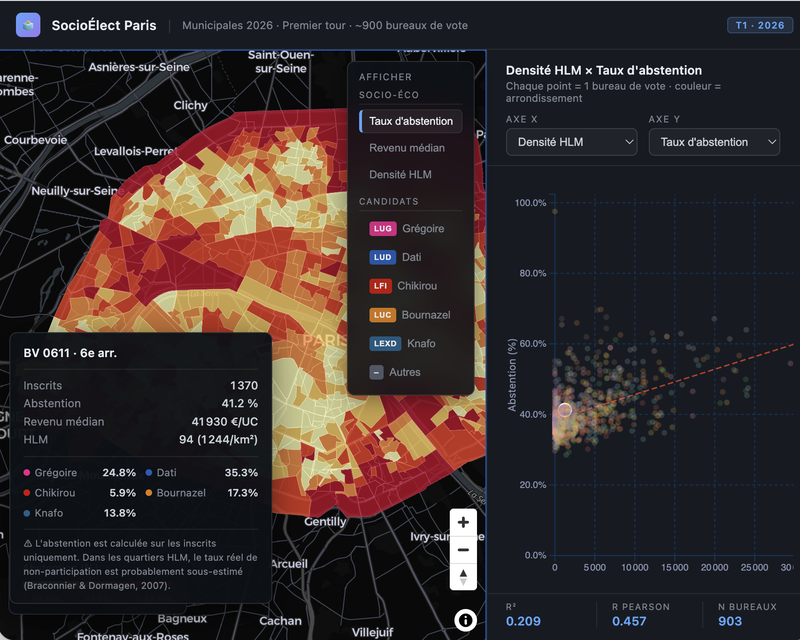Click the SocioÉlect Paris logo icon
800x640 pixels.
(28, 25)
